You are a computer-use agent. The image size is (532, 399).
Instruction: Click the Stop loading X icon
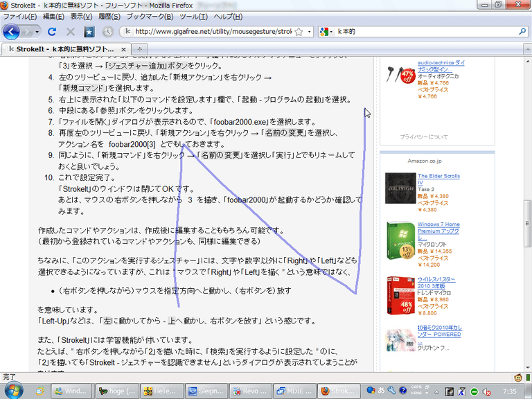(x=71, y=32)
